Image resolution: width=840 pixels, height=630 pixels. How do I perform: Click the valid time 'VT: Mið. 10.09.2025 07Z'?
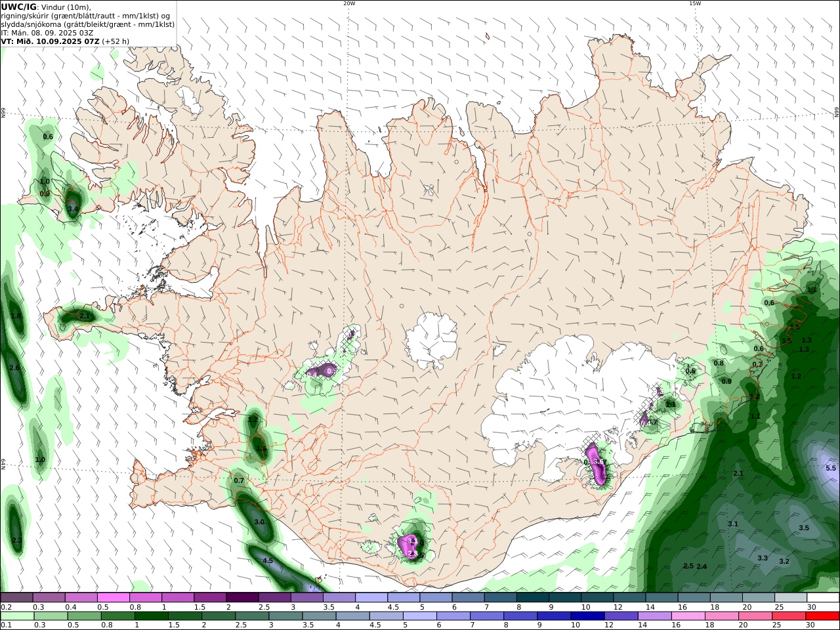[51, 41]
